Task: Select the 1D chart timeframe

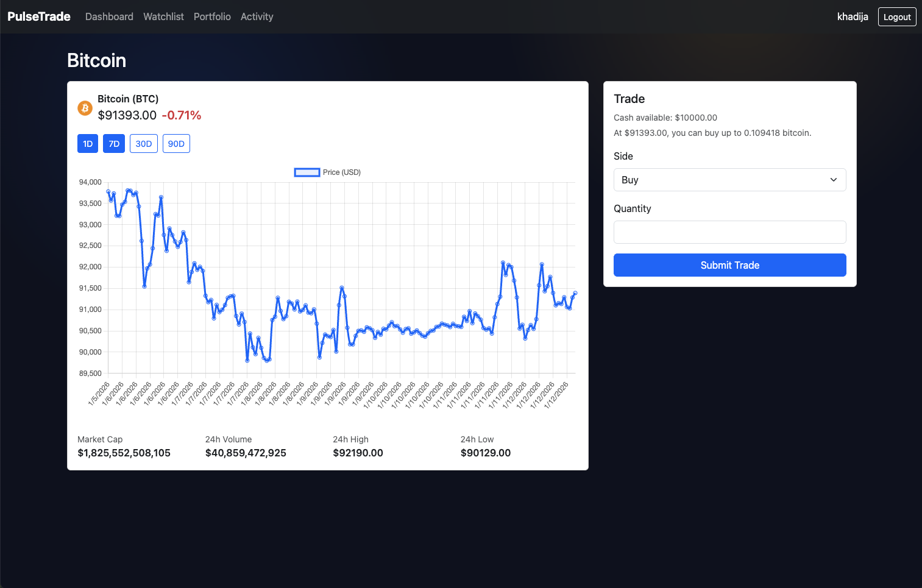Action: tap(87, 143)
